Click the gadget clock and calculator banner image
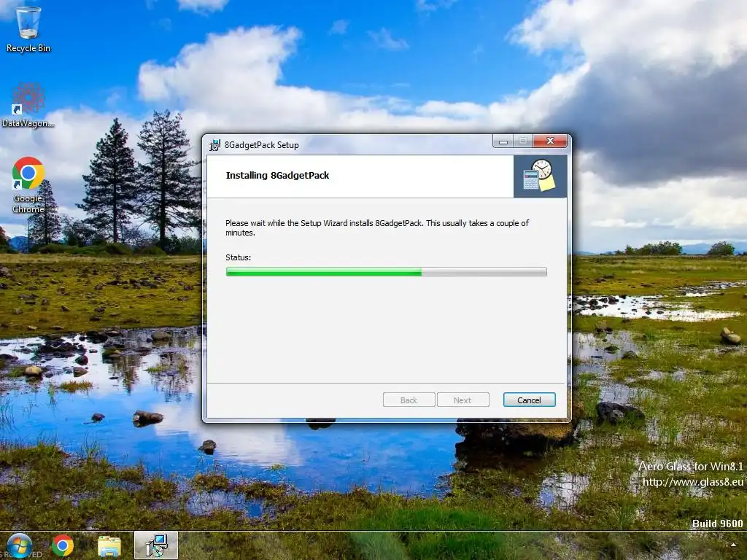Screen dimensions: 747x560 pos(541,176)
